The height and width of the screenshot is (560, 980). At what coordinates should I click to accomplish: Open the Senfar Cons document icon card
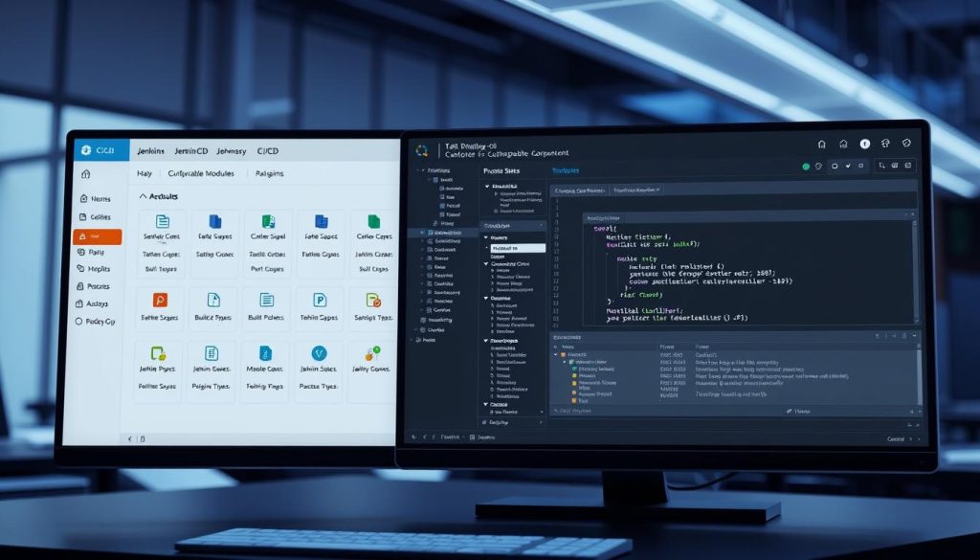point(163,221)
